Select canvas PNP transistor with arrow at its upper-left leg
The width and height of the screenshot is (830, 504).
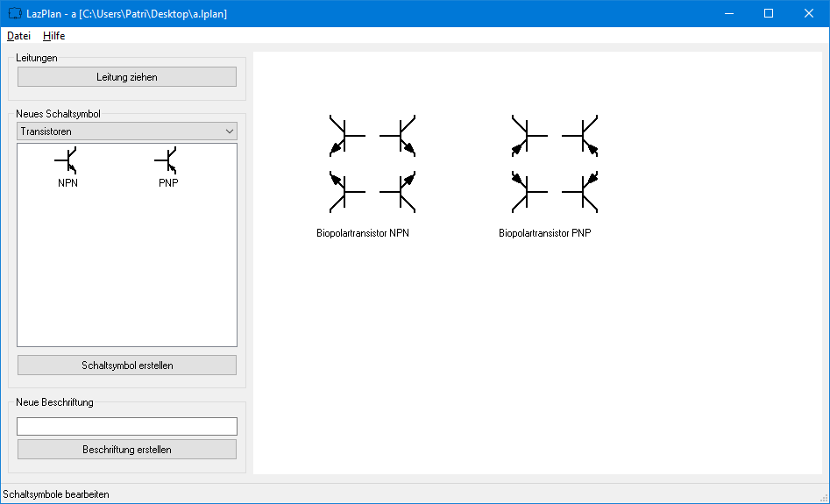(x=527, y=190)
